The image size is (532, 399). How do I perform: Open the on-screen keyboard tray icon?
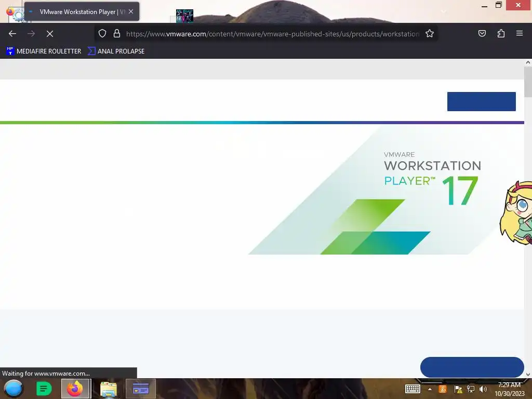(413, 389)
